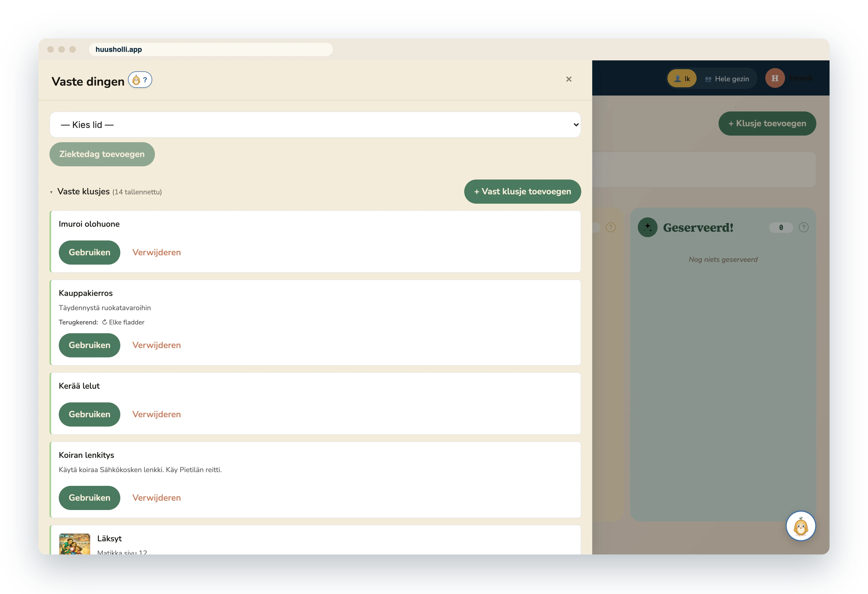
Task: Click + Vast klusje toevoegen
Action: coord(522,192)
